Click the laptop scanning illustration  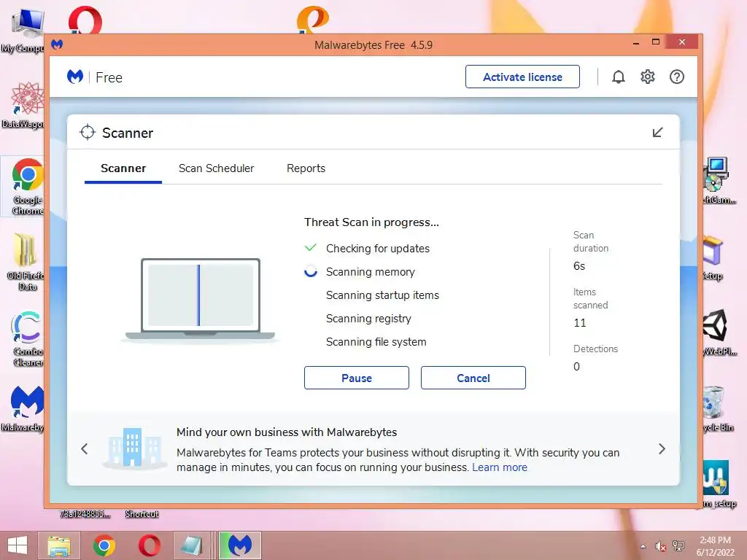pyautogui.click(x=200, y=300)
